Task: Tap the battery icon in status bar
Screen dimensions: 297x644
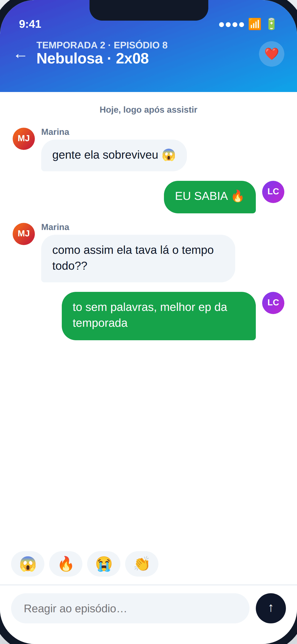Action: tap(271, 24)
